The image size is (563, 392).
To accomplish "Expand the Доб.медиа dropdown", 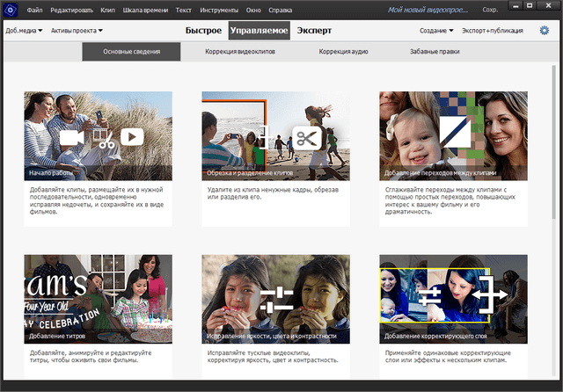I will coord(24,31).
